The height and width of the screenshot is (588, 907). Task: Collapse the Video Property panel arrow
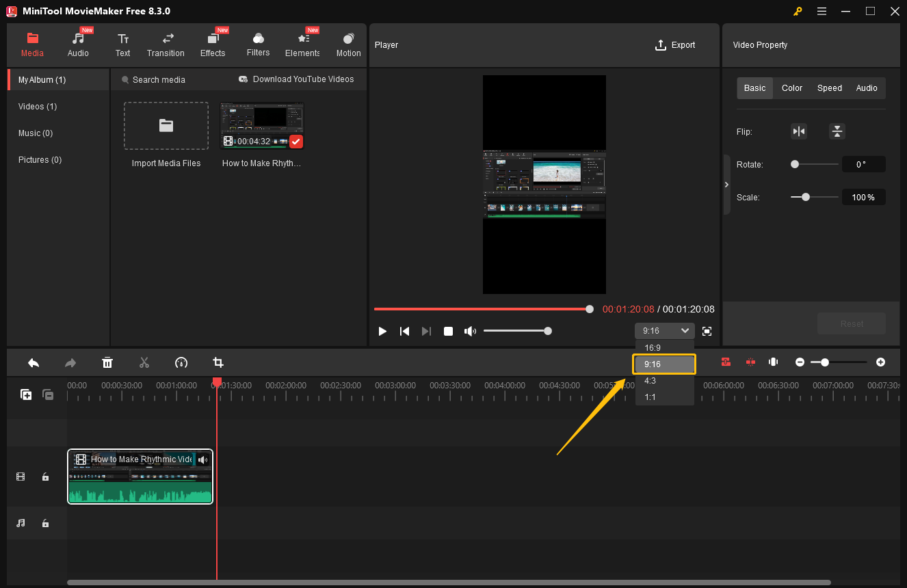pyautogui.click(x=726, y=185)
